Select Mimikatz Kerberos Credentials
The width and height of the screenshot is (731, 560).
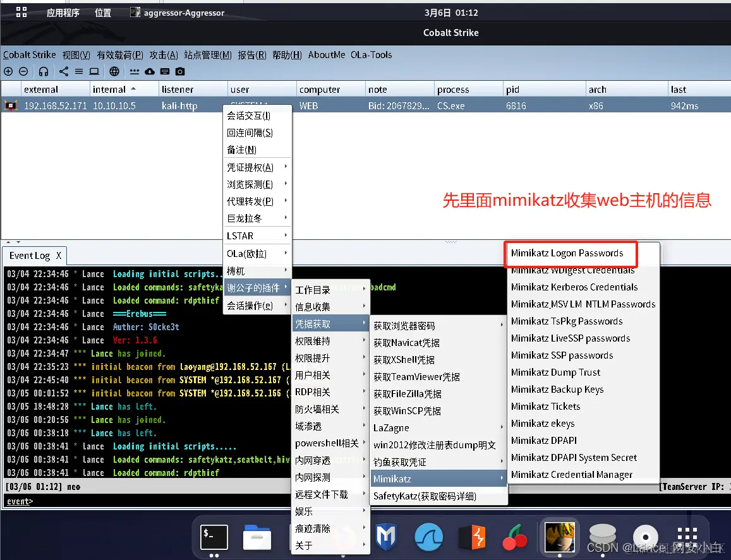tap(574, 287)
